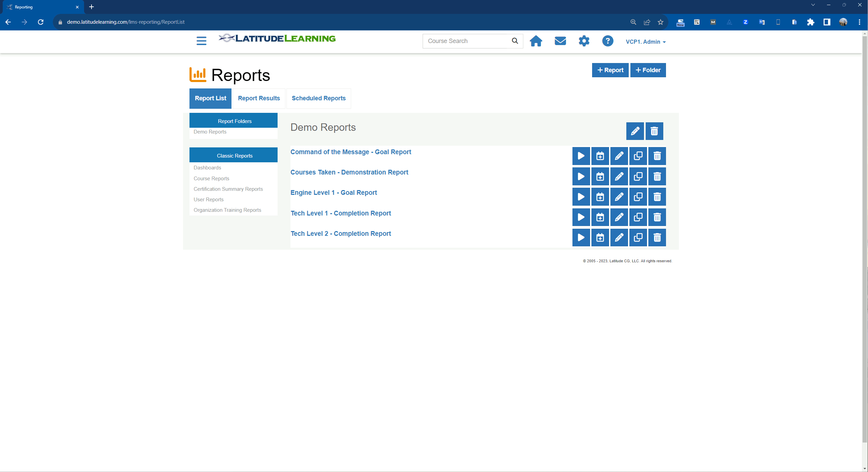Viewport: 868px width, 472px height.
Task: Delete the Tech Level 2 Completion Report
Action: (x=657, y=237)
